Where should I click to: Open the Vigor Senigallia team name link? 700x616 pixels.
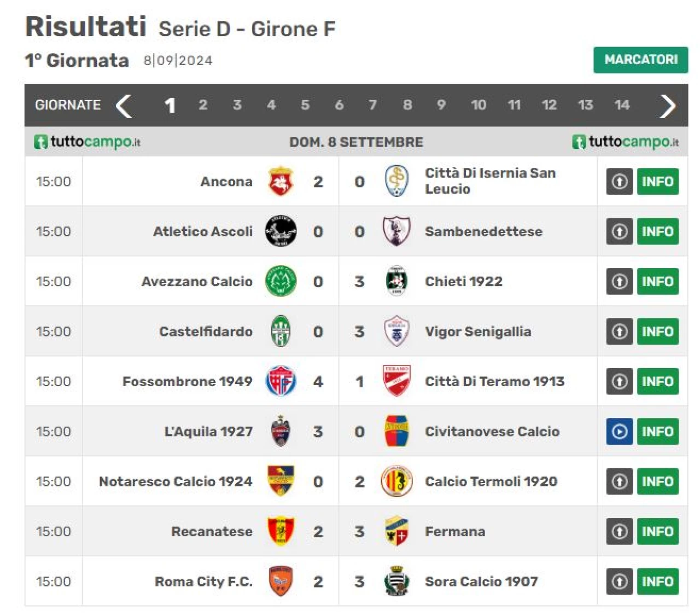click(x=477, y=332)
